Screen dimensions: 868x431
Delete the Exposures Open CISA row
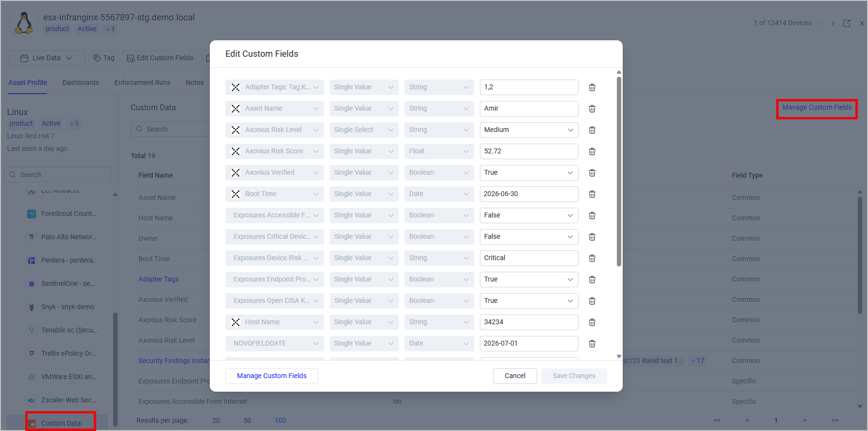pyautogui.click(x=592, y=301)
